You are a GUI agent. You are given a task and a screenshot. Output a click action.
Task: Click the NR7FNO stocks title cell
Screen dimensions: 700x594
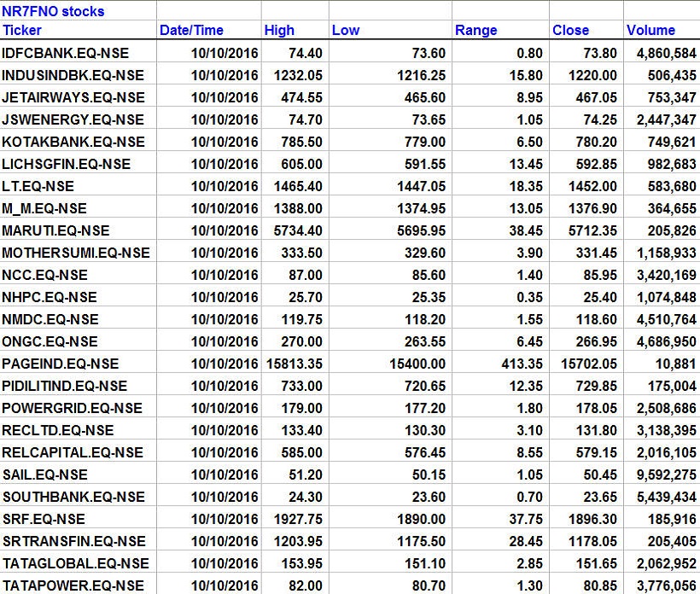(x=54, y=11)
